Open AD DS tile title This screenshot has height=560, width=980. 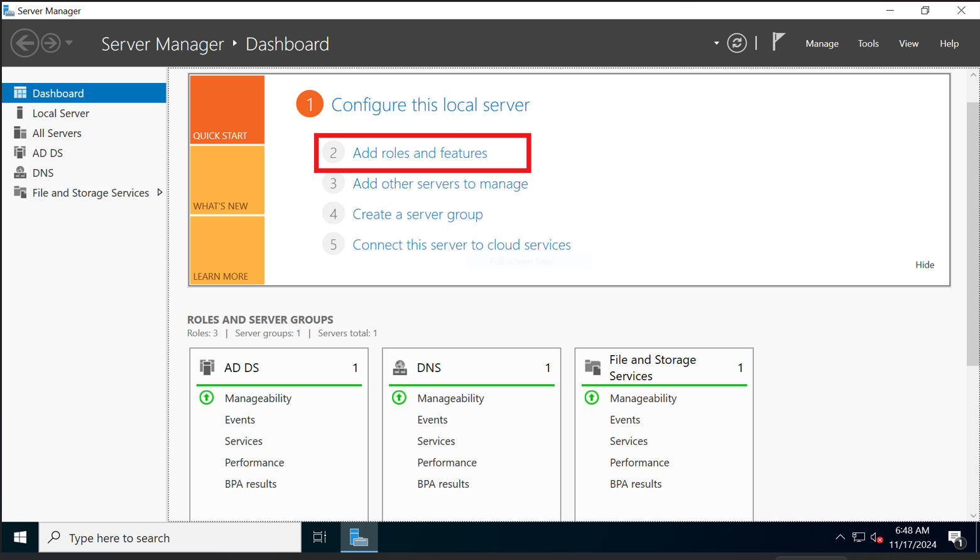241,368
